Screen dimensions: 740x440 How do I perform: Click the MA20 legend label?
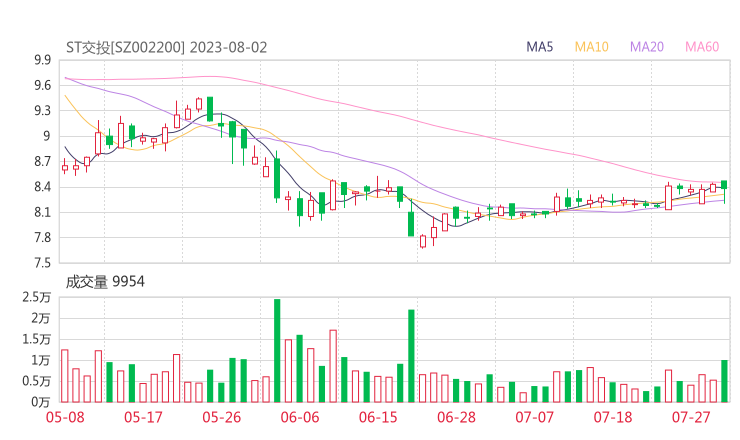[647, 47]
